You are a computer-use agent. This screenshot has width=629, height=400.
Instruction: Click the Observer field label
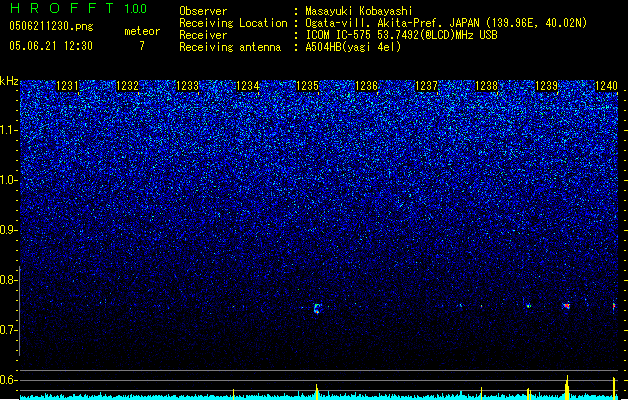tap(203, 11)
